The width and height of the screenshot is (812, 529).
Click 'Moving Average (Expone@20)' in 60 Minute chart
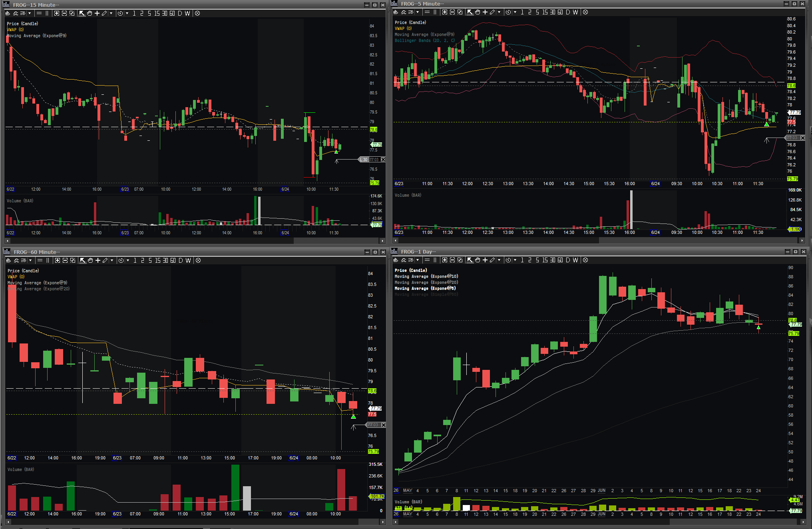point(38,289)
